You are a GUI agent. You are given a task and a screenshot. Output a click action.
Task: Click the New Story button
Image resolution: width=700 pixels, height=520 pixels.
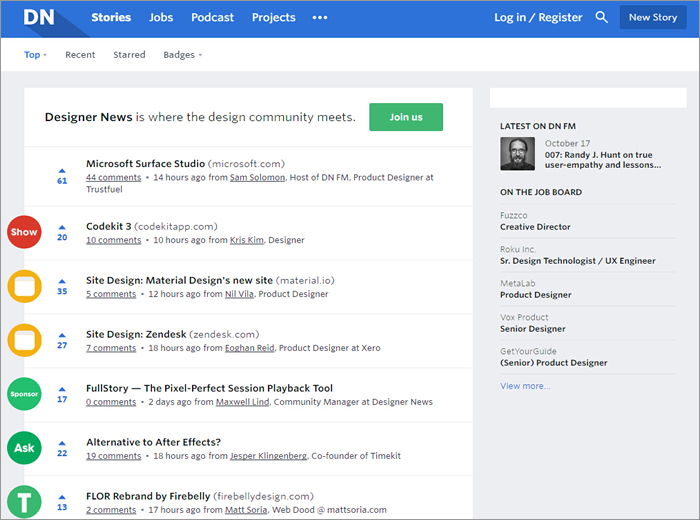tap(653, 17)
